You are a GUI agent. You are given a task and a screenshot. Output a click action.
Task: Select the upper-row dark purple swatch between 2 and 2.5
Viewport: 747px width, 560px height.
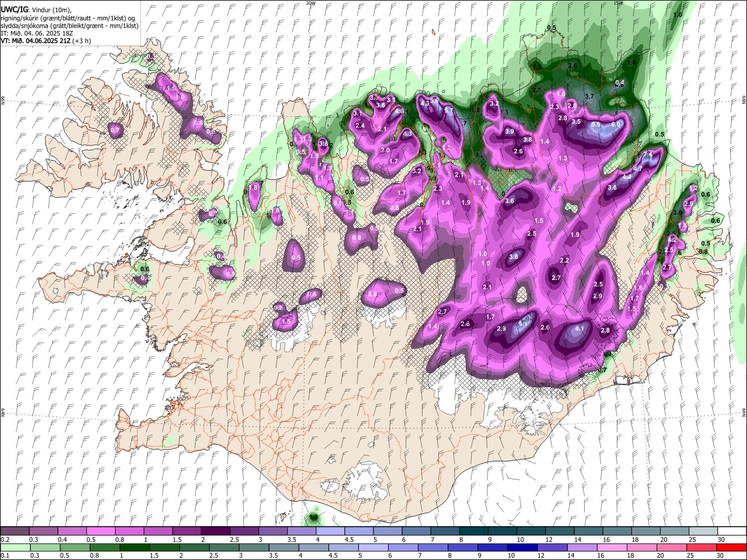pos(215,531)
